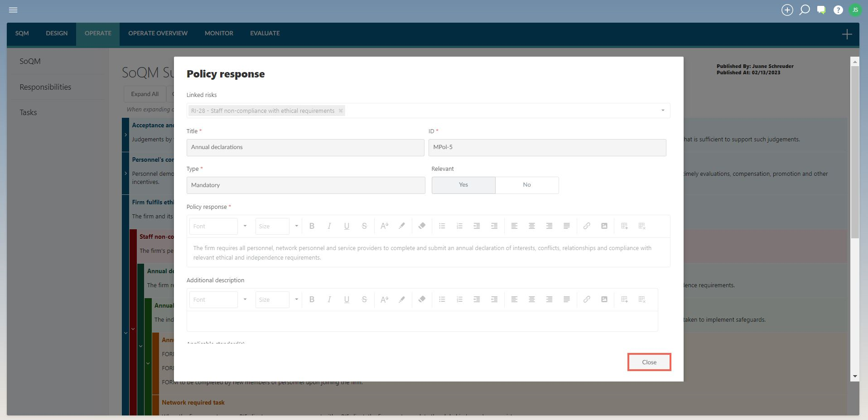
Task: Toggle Bold in Additional description editor
Action: click(312, 299)
